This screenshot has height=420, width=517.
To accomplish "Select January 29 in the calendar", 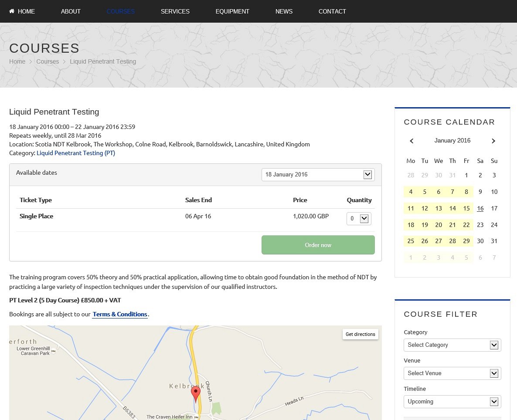I will 466,241.
